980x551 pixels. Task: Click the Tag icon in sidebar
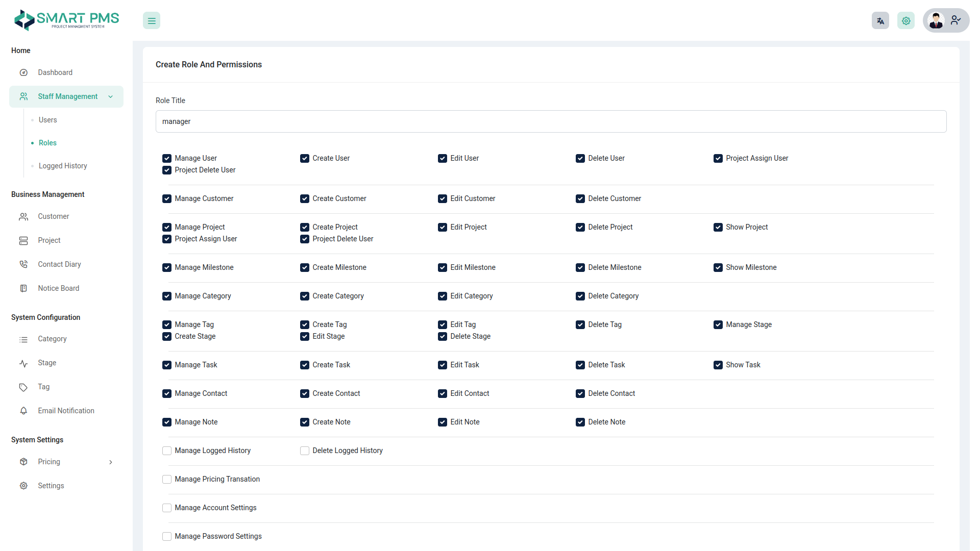click(x=23, y=387)
